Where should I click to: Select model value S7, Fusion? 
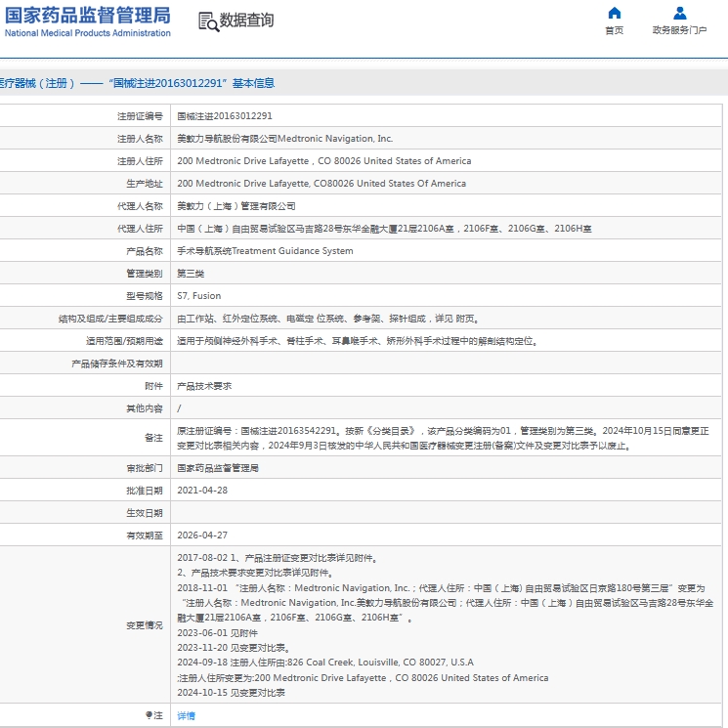tap(199, 296)
